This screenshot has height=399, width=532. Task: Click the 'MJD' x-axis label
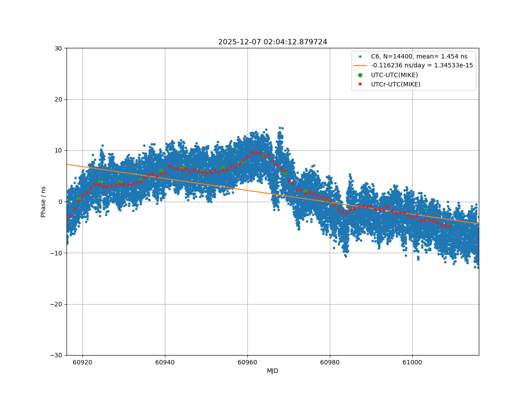pos(273,371)
